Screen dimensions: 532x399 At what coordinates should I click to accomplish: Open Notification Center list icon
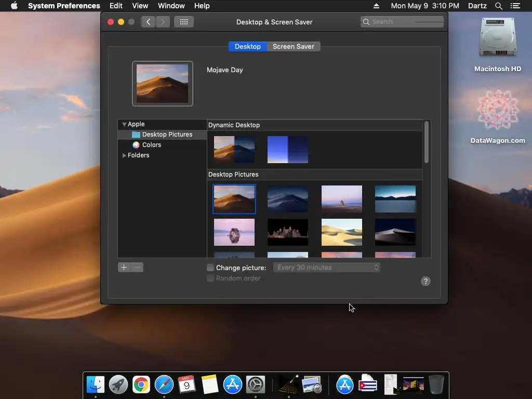pyautogui.click(x=515, y=6)
